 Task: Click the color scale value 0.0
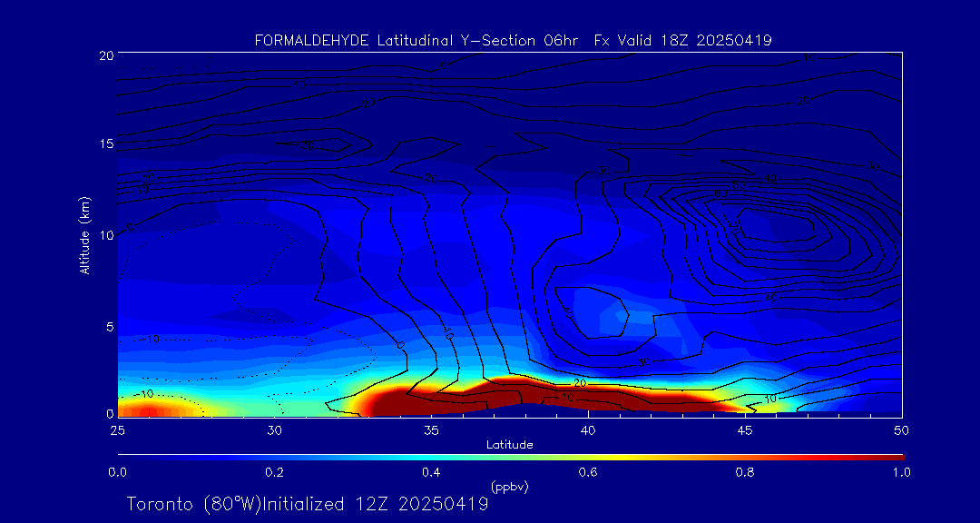click(117, 472)
